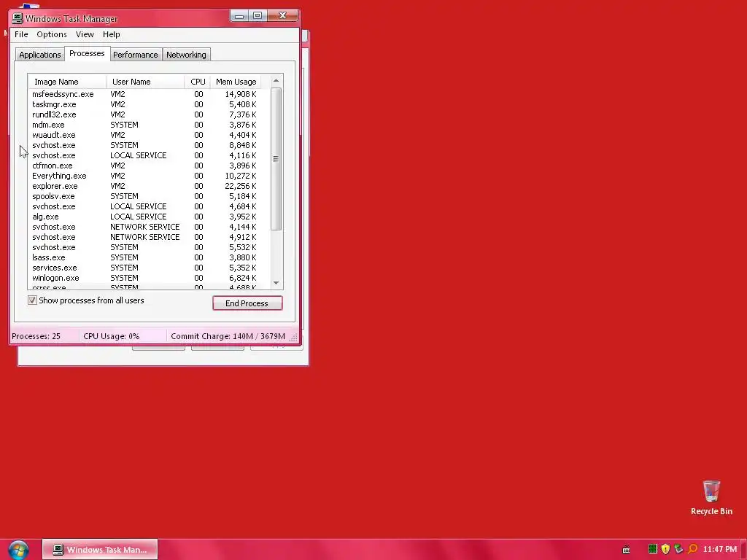Select the mdm.exe process
The height and width of the screenshot is (560, 747).
coord(144,125)
